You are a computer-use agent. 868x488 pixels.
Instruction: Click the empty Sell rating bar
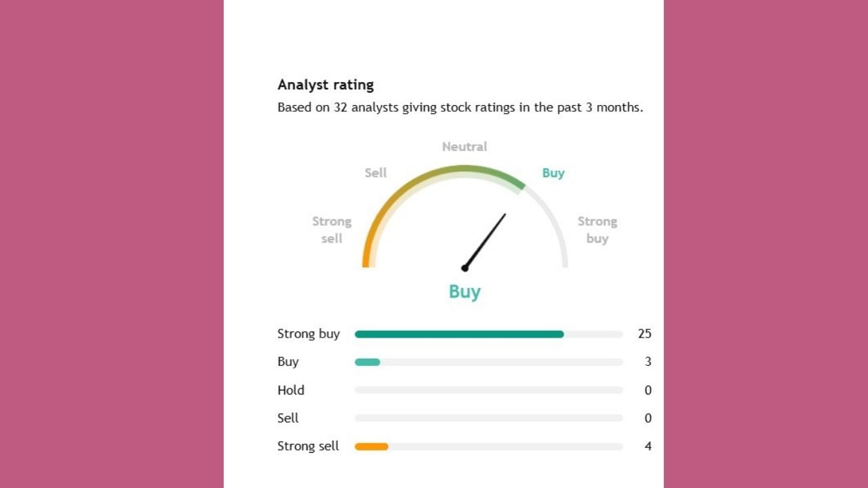(x=488, y=418)
